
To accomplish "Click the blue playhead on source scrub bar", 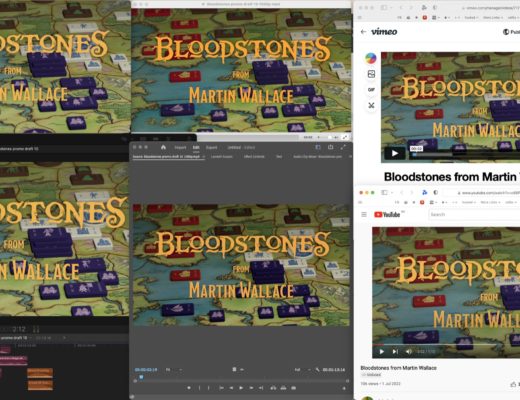I will click(141, 377).
